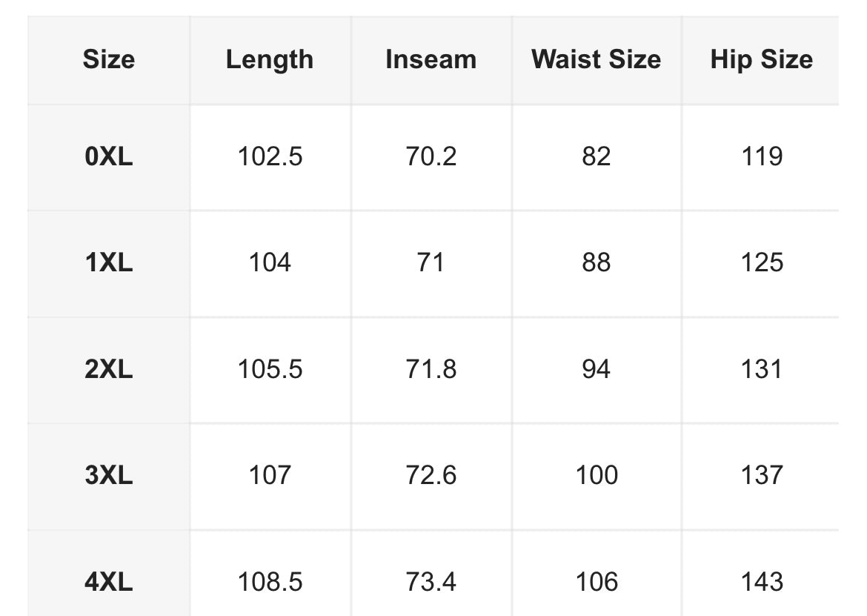Select hip size value 143
The image size is (867, 616).
pyautogui.click(x=761, y=582)
